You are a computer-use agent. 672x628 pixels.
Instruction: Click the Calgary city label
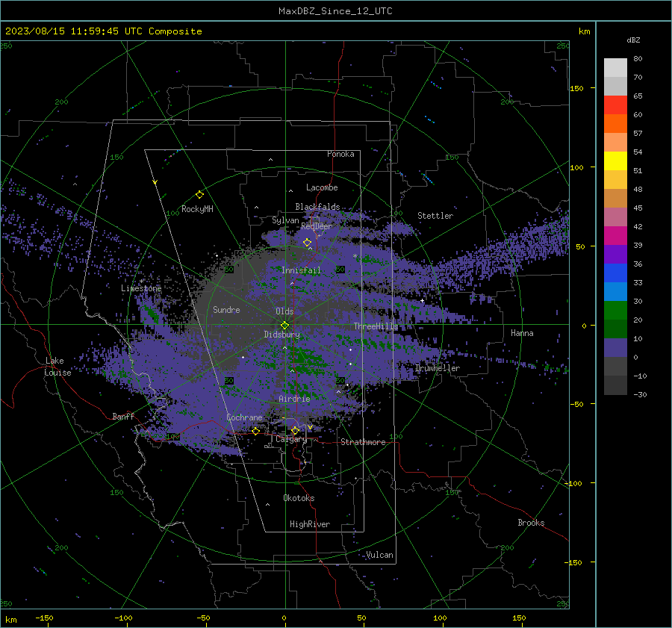point(291,439)
